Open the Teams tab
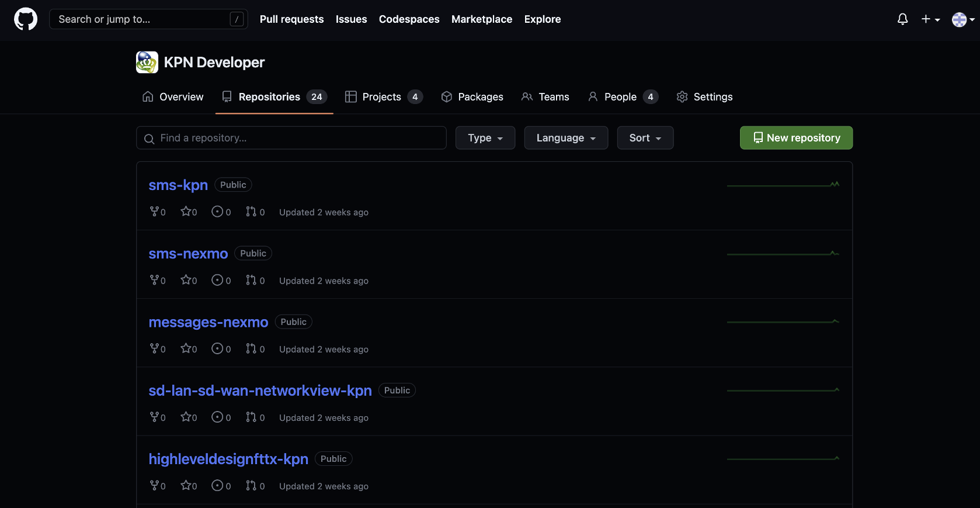Image resolution: width=980 pixels, height=508 pixels. (x=545, y=97)
